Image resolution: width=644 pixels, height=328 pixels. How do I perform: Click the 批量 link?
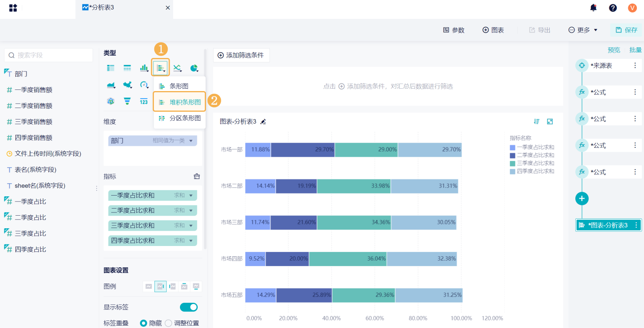[635, 50]
